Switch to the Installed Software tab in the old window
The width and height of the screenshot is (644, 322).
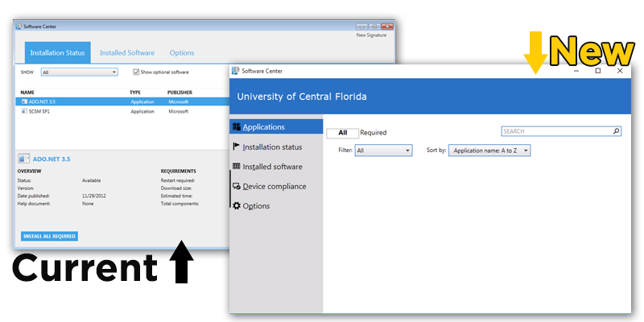[x=127, y=52]
